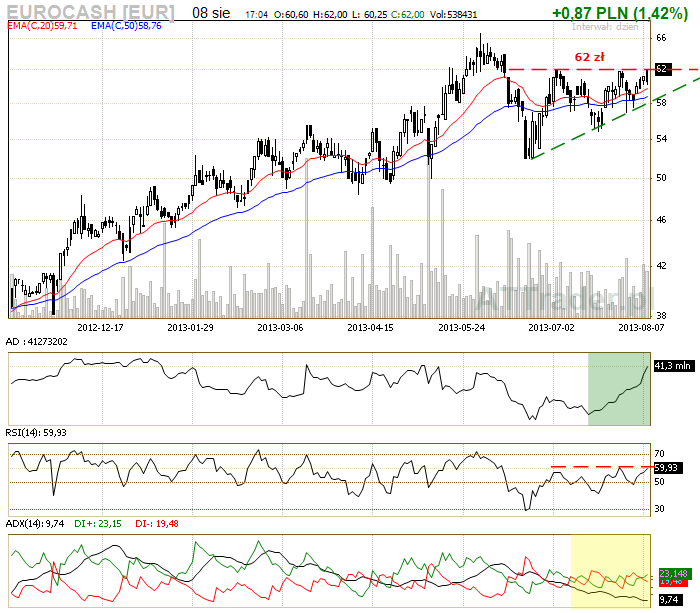Click the 41,3 mln value tag
The height and width of the screenshot is (613, 700).
pyautogui.click(x=674, y=366)
